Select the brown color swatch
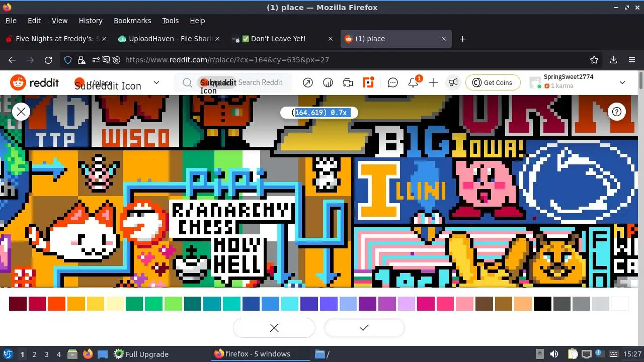 coord(504,304)
